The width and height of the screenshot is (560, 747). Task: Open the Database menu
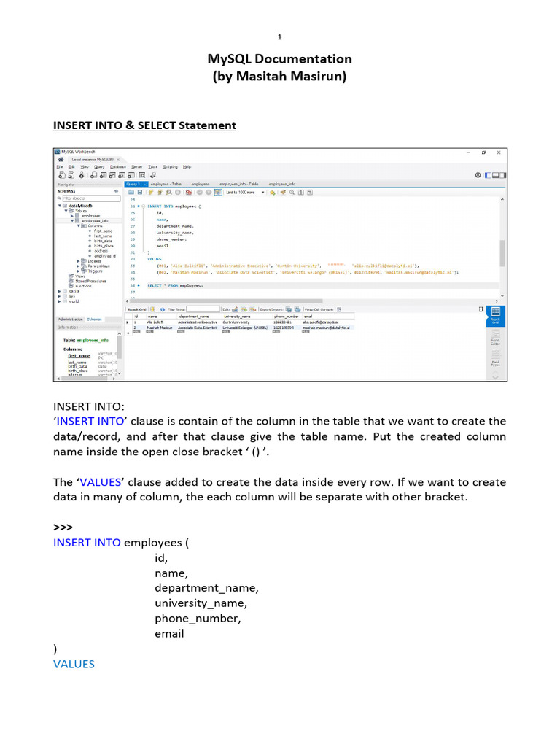(118, 167)
